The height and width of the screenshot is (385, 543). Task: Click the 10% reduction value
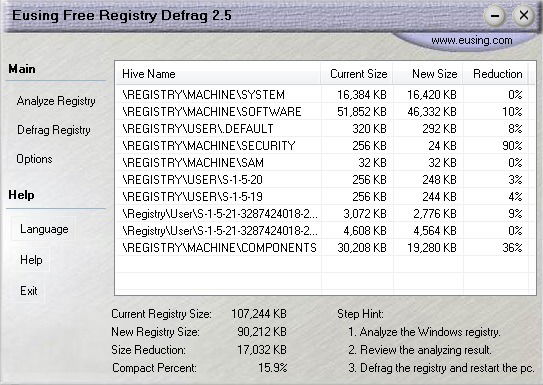click(x=512, y=111)
